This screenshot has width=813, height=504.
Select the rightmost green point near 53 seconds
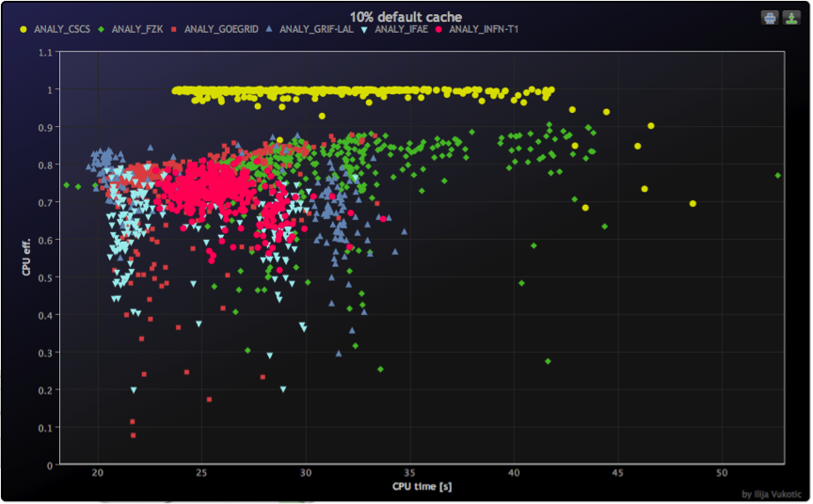click(x=778, y=176)
